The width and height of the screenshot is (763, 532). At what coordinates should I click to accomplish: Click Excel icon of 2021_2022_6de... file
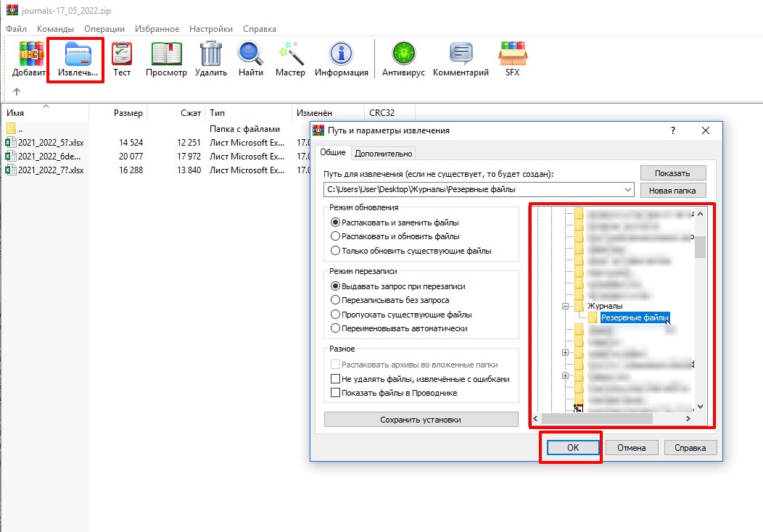click(x=11, y=156)
